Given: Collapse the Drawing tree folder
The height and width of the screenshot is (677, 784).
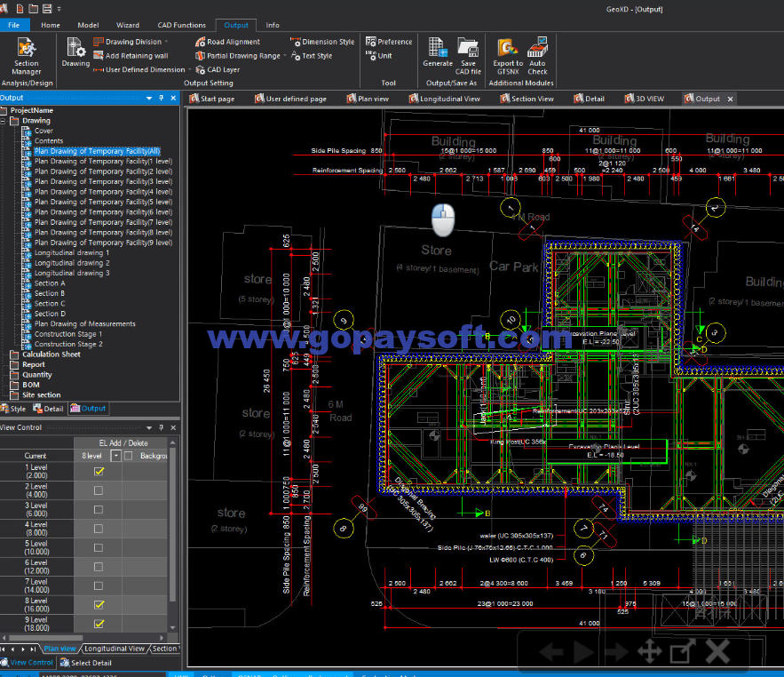Looking at the screenshot, I should tap(3, 121).
